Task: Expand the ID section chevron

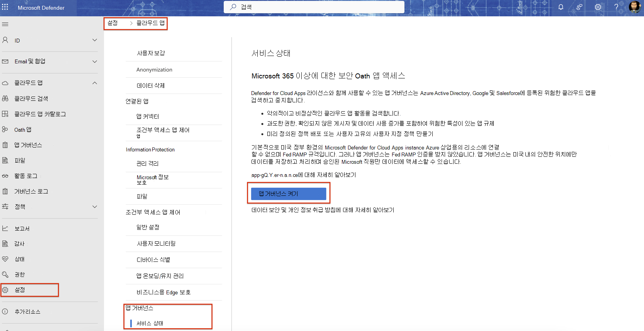Action: click(x=95, y=40)
